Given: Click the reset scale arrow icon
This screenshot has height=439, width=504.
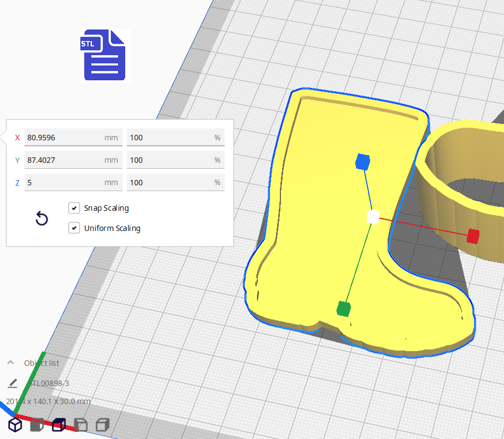Looking at the screenshot, I should 42,219.
